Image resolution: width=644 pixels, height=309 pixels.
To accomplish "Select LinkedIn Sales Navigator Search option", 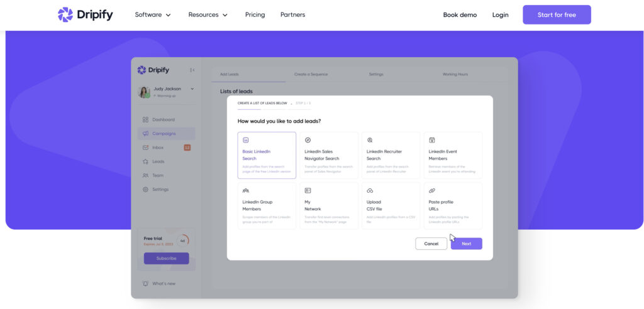I will (329, 155).
